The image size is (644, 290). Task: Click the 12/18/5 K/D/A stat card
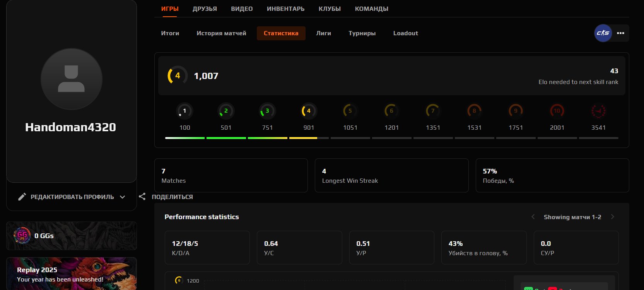click(207, 248)
